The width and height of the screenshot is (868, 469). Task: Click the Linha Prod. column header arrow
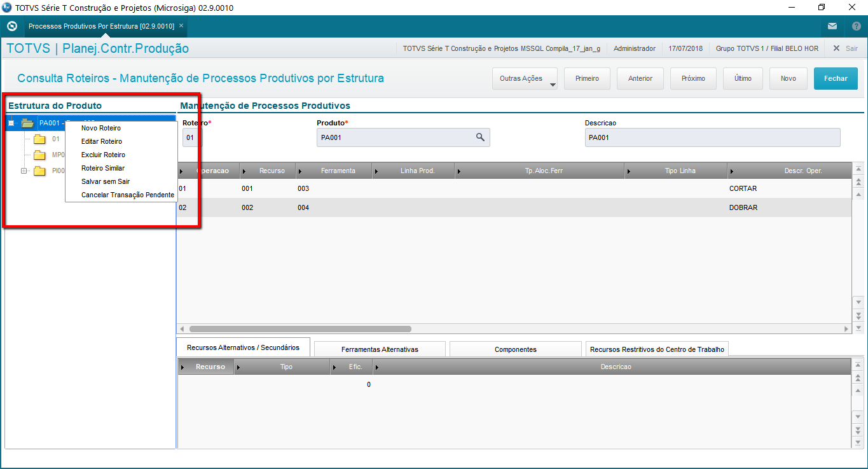point(376,171)
